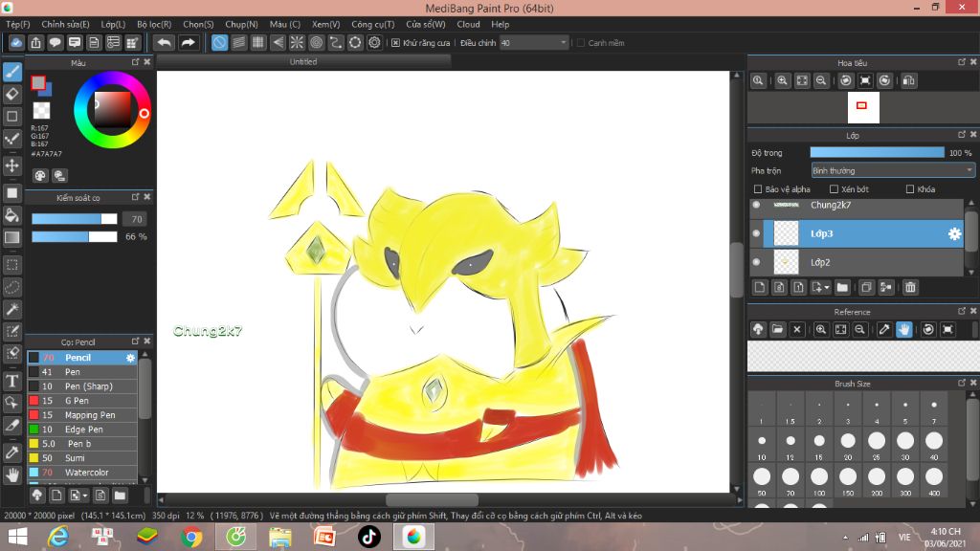This screenshot has width=980, height=551.
Task: Zoom in on the Navigator panel
Action: point(782,80)
